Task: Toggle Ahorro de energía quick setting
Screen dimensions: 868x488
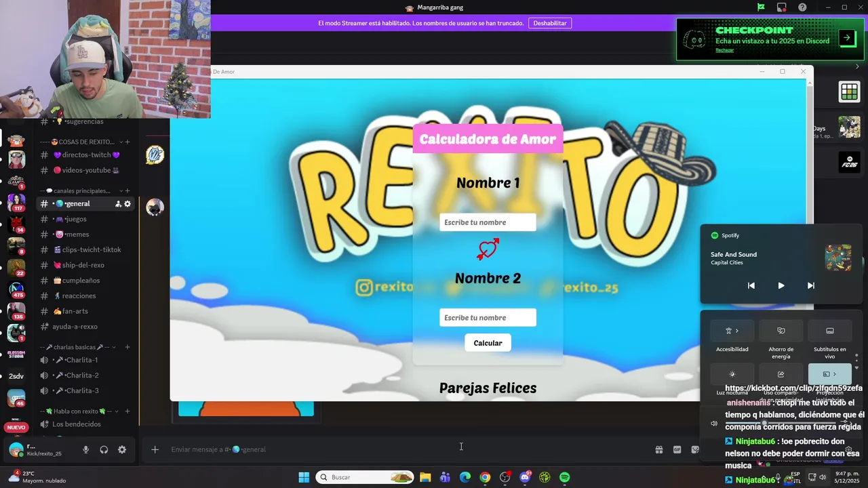Action: (x=781, y=331)
